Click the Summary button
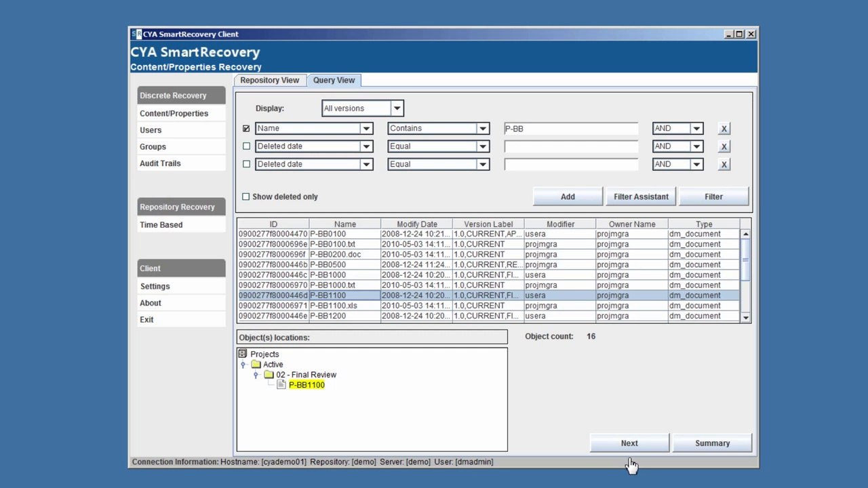 (712, 443)
